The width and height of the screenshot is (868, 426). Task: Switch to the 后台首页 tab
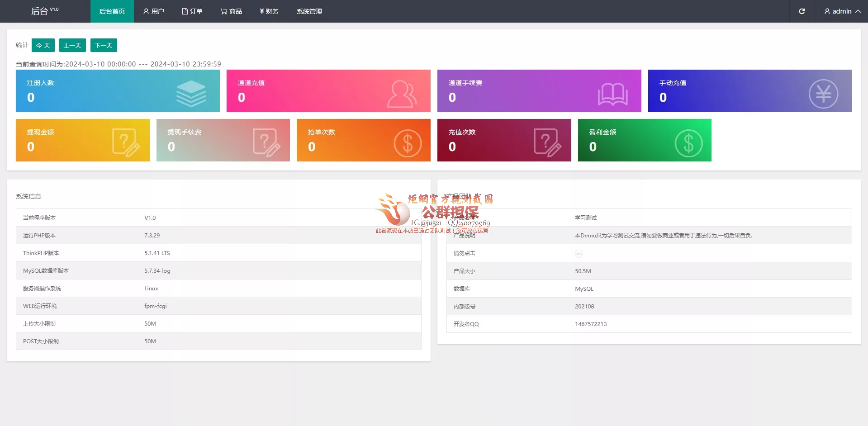tap(112, 11)
